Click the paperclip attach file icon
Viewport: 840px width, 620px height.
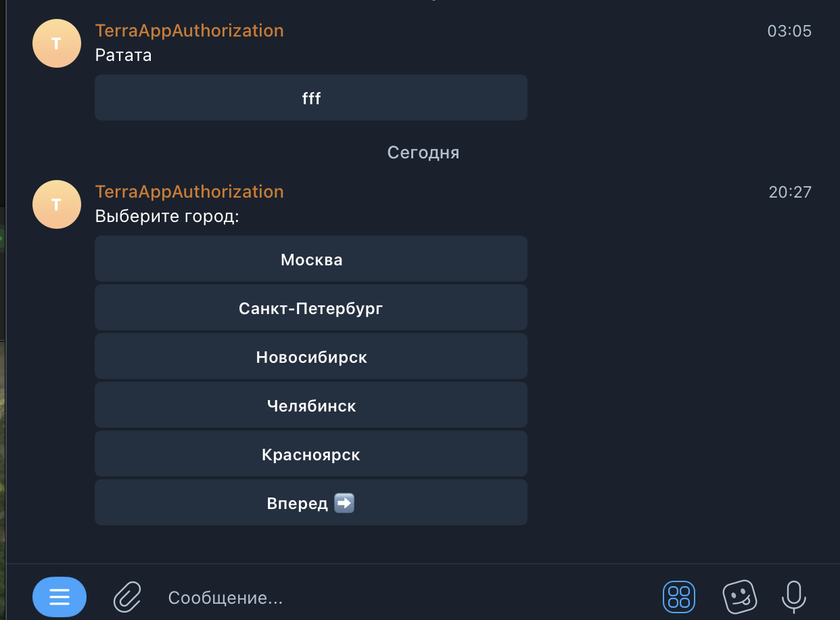click(x=126, y=597)
